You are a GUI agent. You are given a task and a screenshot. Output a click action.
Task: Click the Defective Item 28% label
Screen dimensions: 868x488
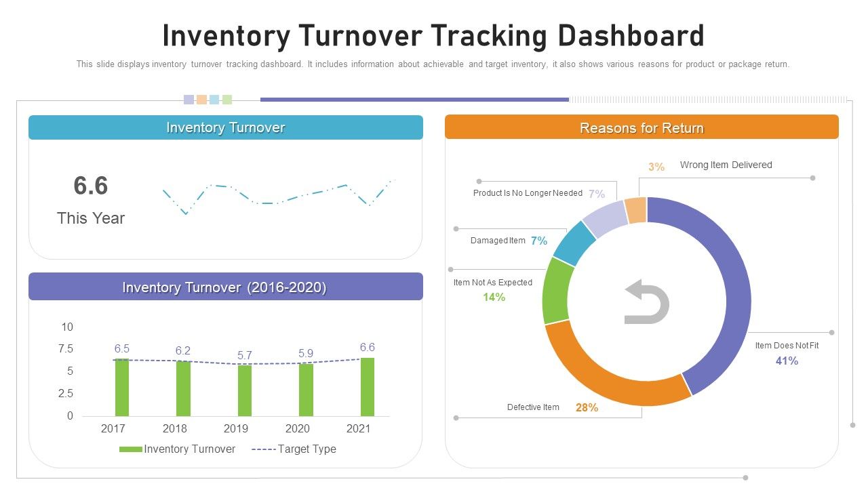(x=553, y=407)
